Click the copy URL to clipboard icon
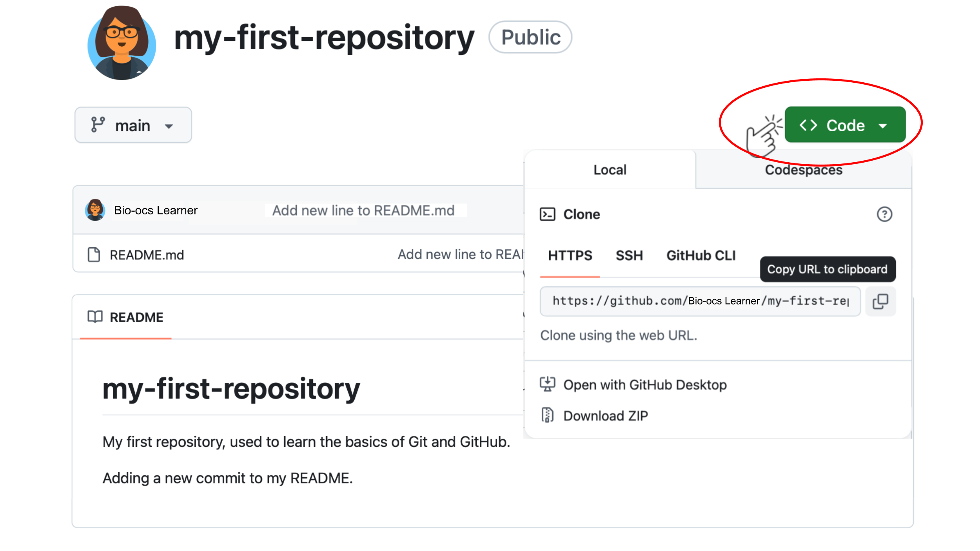 (x=880, y=301)
